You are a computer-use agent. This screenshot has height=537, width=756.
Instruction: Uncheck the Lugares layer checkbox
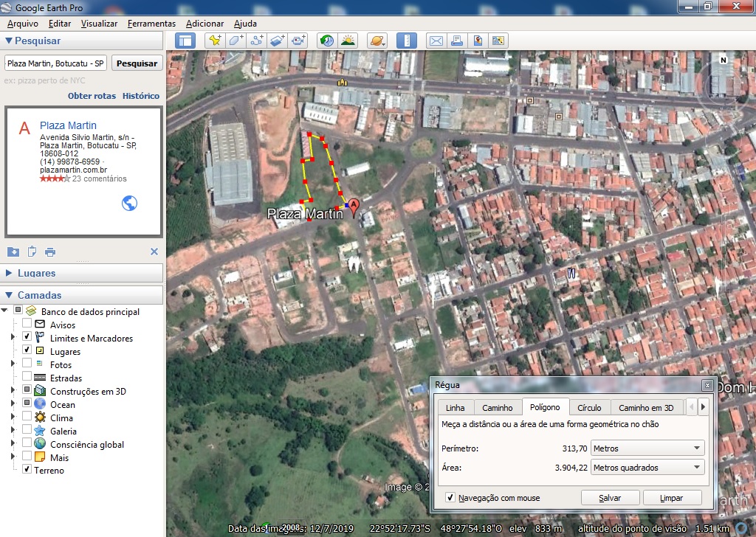coord(27,350)
